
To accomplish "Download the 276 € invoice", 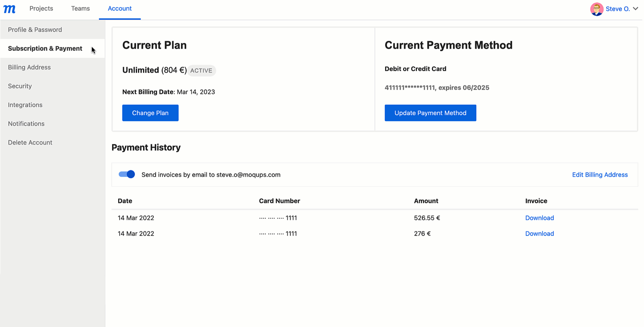I will 539,233.
